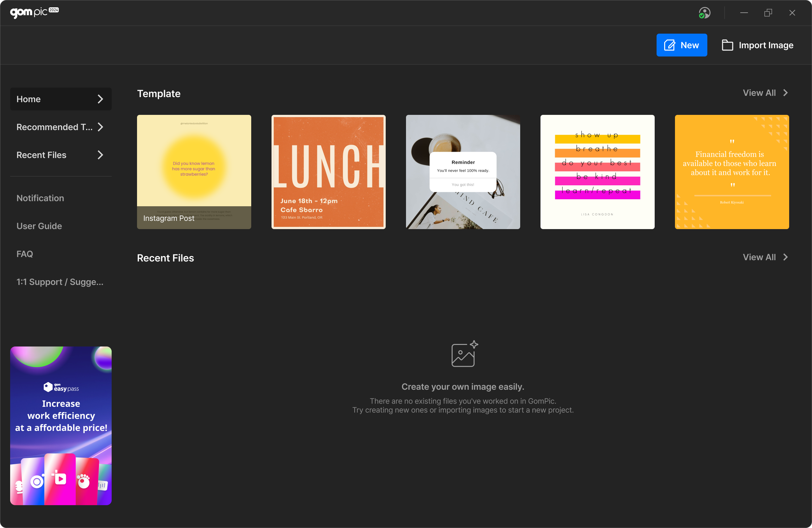This screenshot has height=528, width=812.
Task: Open the user account profile icon
Action: click(x=704, y=13)
